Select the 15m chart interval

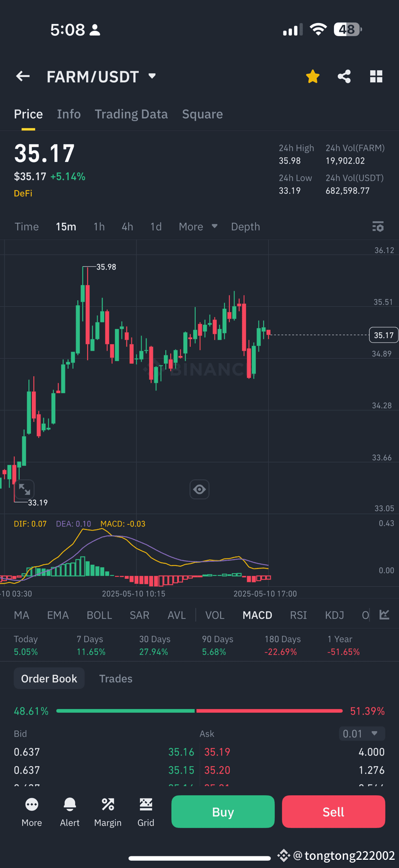click(x=66, y=227)
